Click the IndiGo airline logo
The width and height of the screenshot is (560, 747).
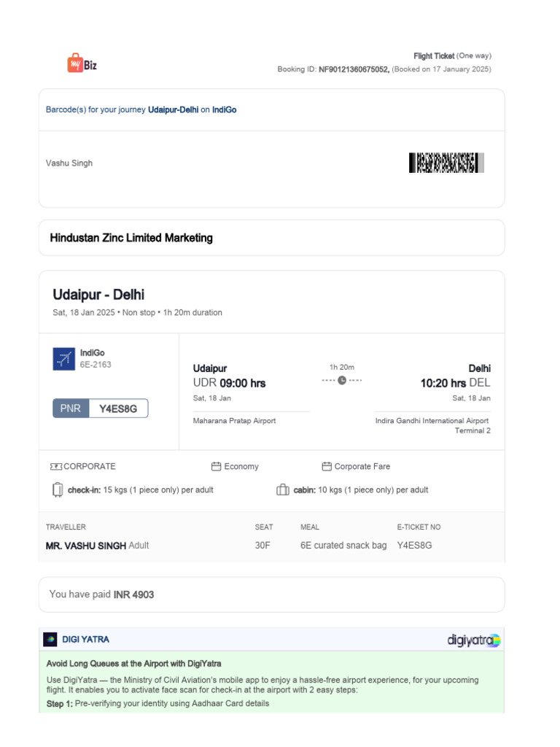(63, 359)
